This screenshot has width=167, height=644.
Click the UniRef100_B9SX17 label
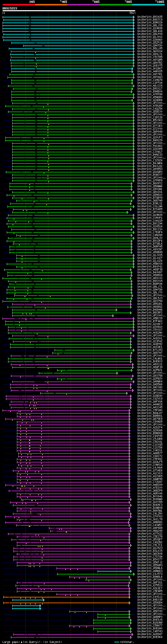[150, 89]
